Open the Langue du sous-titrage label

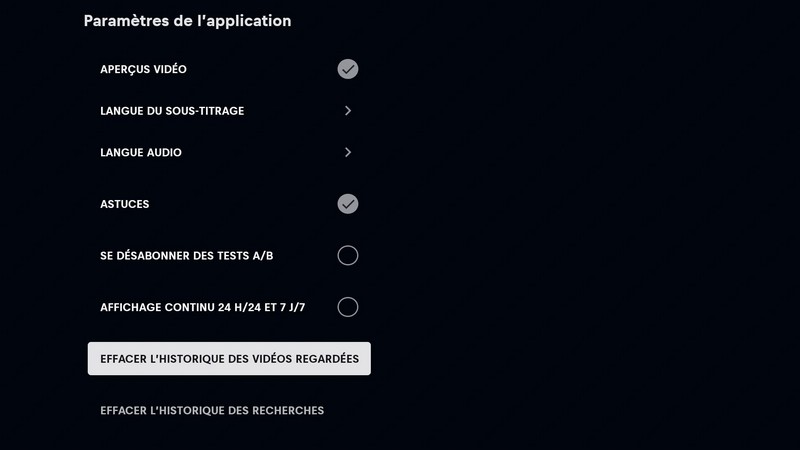pyautogui.click(x=172, y=111)
